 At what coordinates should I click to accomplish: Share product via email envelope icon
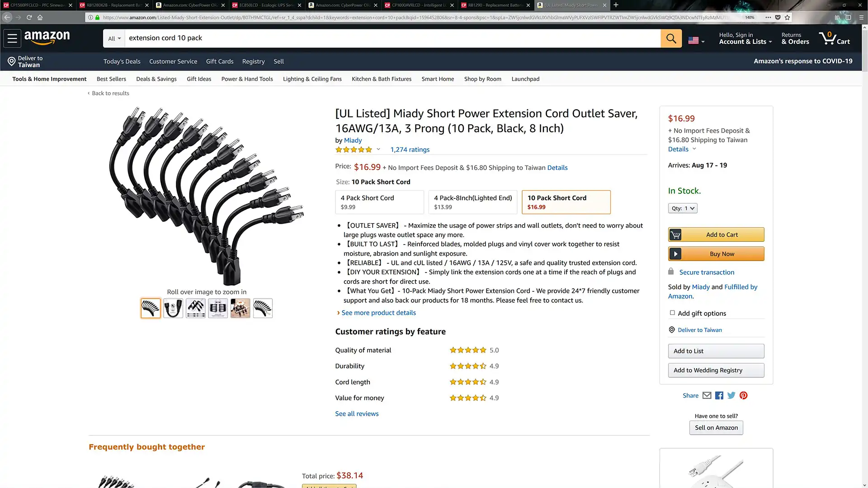click(707, 395)
